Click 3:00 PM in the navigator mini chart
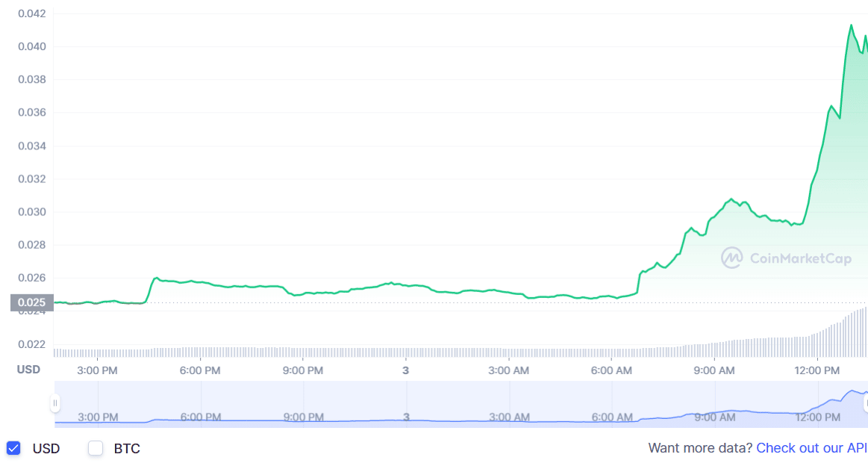This screenshot has height=463, width=868. 98,417
